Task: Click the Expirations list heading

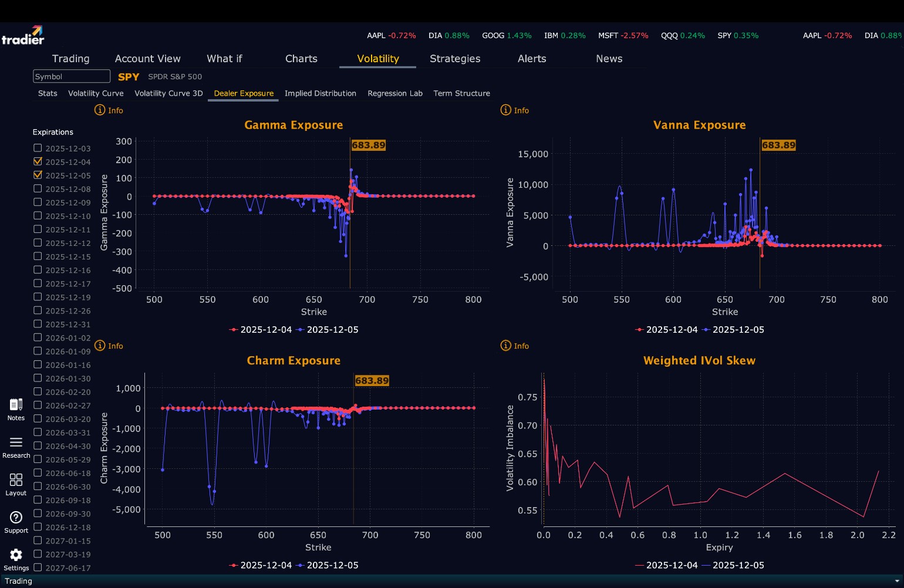Action: click(53, 132)
